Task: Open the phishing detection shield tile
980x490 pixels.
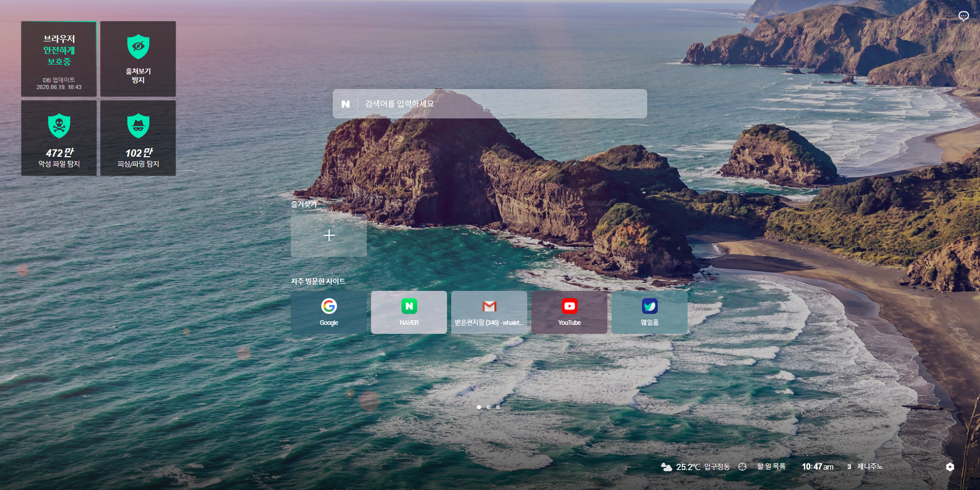Action: 138,138
